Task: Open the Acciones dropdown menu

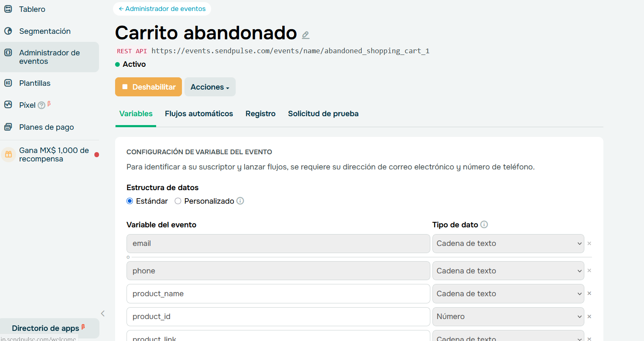Action: pos(210,87)
